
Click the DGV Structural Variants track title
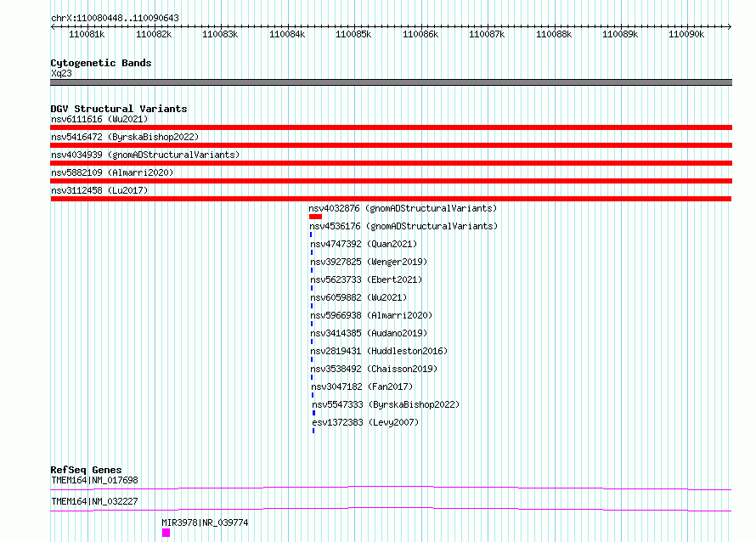(x=119, y=109)
